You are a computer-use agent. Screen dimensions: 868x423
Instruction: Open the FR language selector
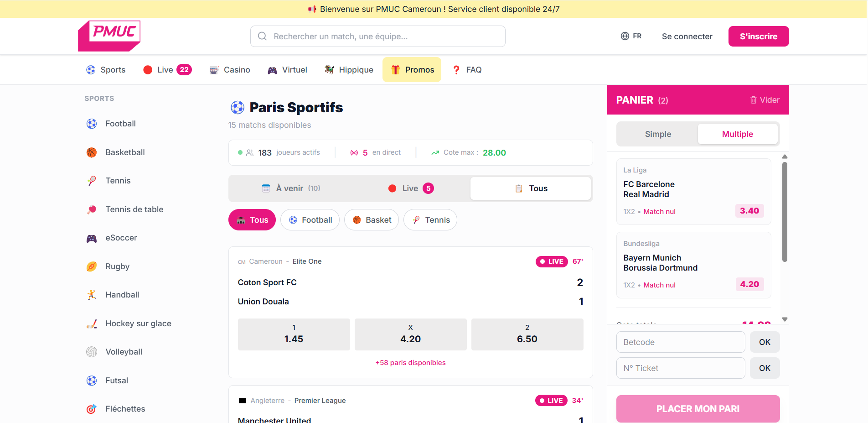[x=631, y=36]
